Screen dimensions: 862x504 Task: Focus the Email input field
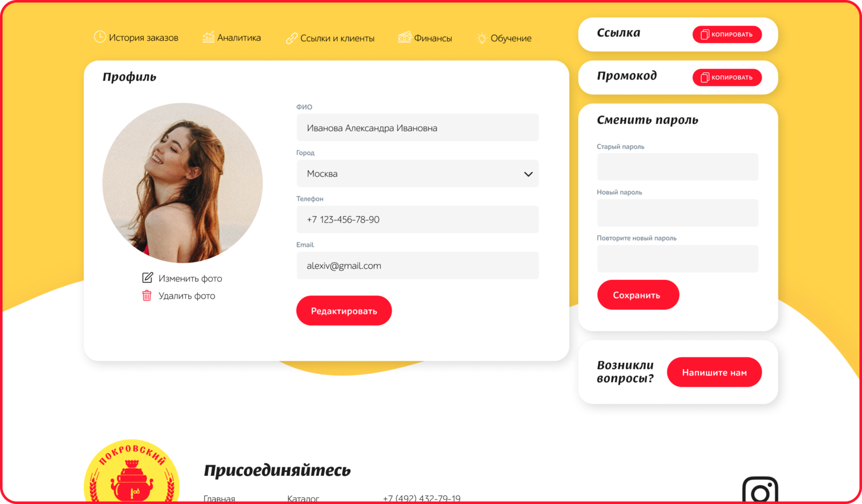[417, 266]
